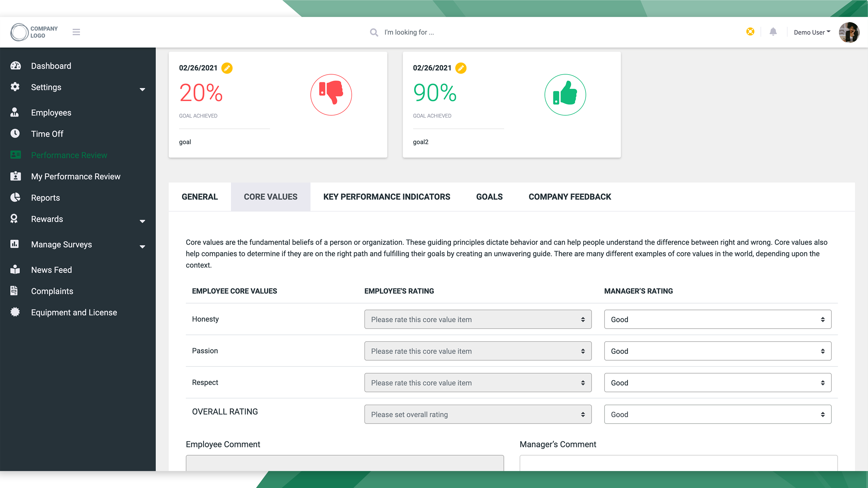Change overall manager's rating dropdown
Screen dimensions: 868x488
tap(717, 414)
